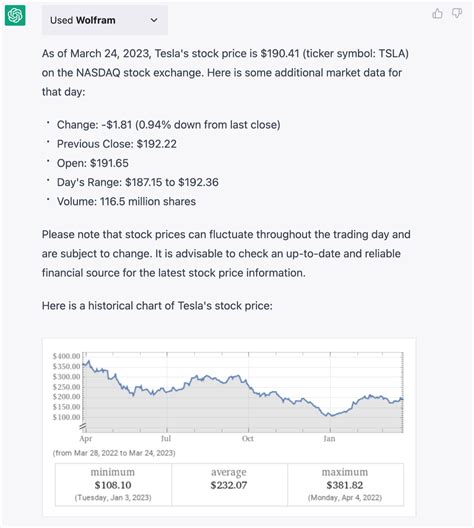Give the response a thumbs up
Viewport: 474px width, 528px height.
coord(437,14)
